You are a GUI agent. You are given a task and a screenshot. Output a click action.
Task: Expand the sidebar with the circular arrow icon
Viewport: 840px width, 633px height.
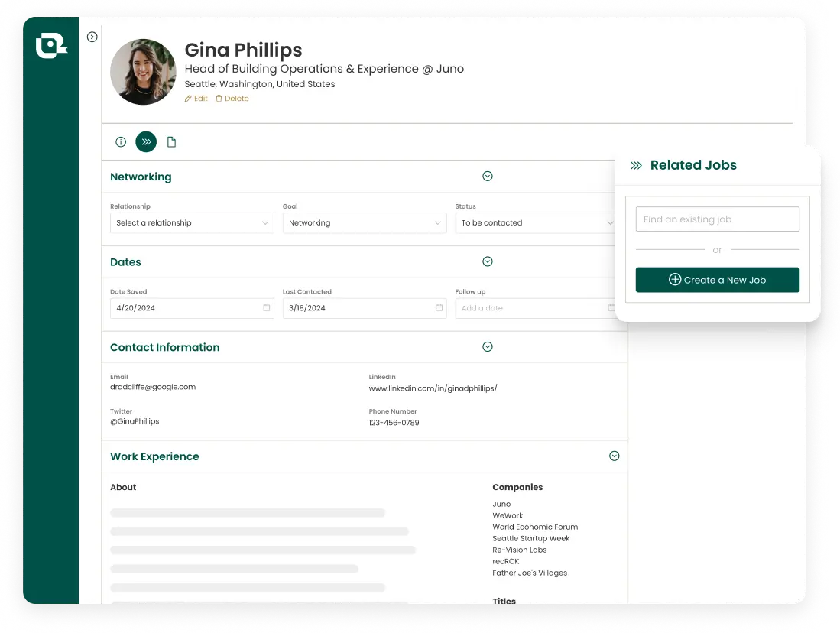(x=92, y=37)
